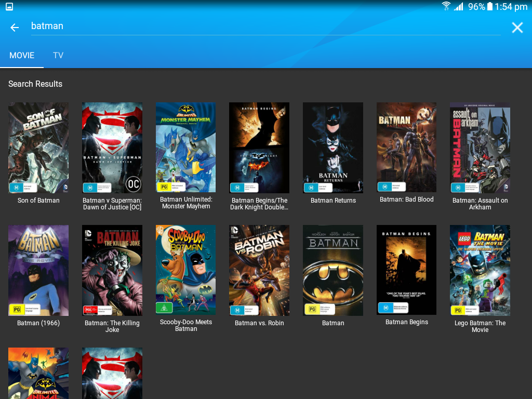Click the 'Batman Returns' title text
The image size is (532, 399).
pos(333,201)
